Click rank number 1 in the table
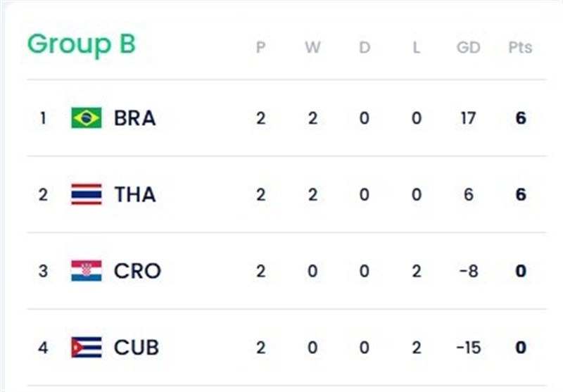Image resolution: width=563 pixels, height=392 pixels. click(x=43, y=118)
